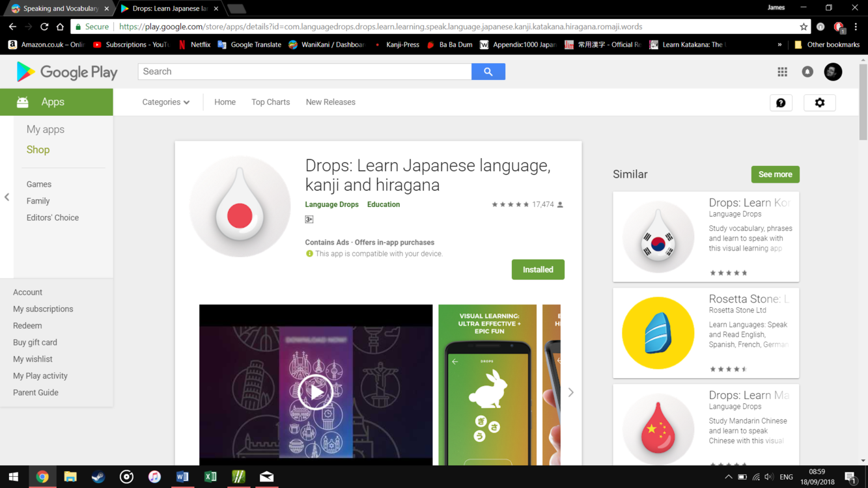Click the Drops Japanese app icon
This screenshot has height=488, width=868.
pyautogui.click(x=240, y=206)
